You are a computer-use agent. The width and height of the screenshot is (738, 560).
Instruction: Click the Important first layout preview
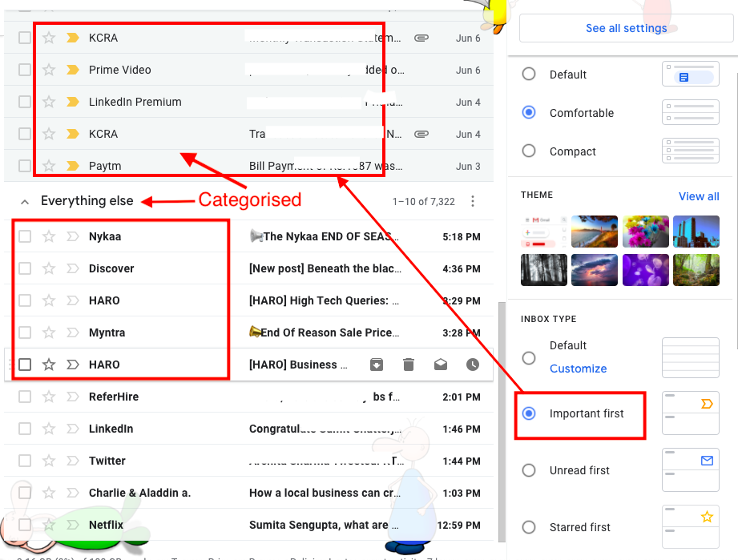pyautogui.click(x=691, y=413)
